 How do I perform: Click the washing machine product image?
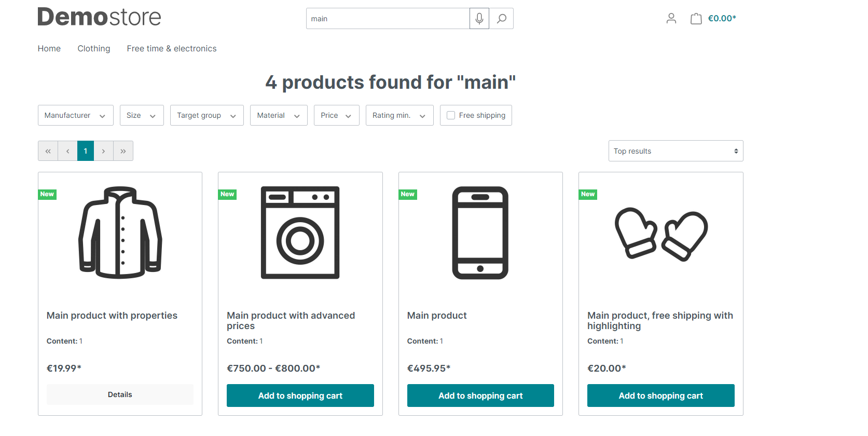300,233
